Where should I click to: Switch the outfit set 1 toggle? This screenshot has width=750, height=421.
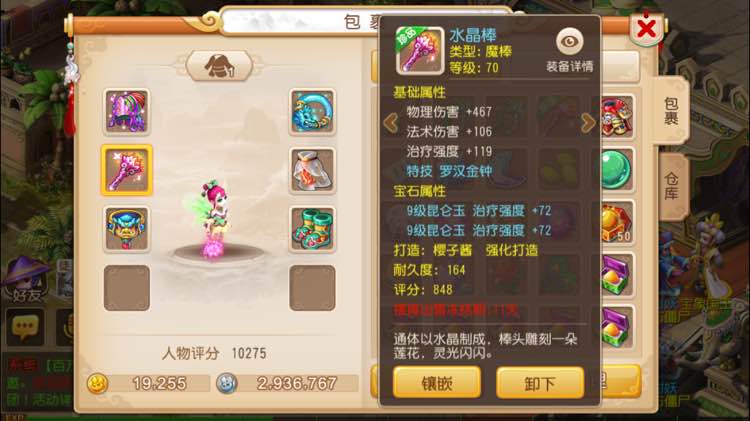click(219, 66)
